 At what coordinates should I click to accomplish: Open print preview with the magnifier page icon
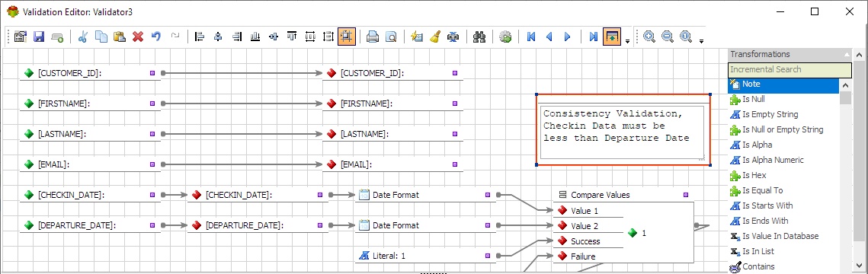click(x=391, y=37)
